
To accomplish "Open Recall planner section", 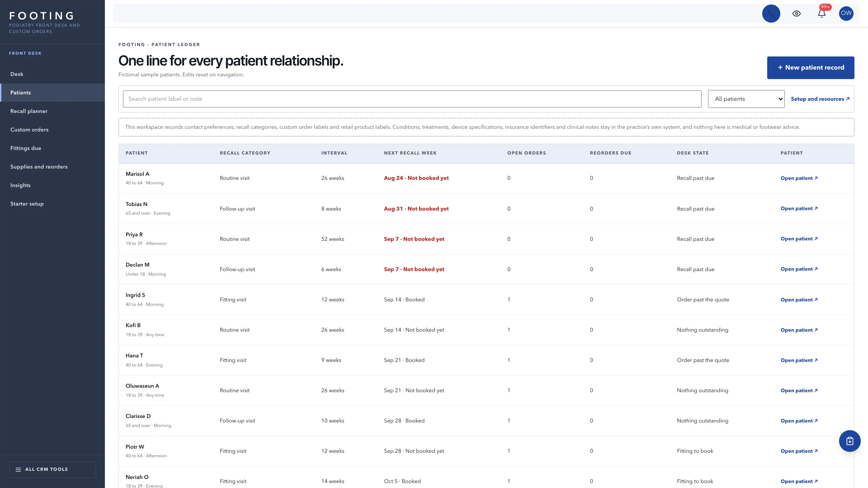I will [52, 111].
